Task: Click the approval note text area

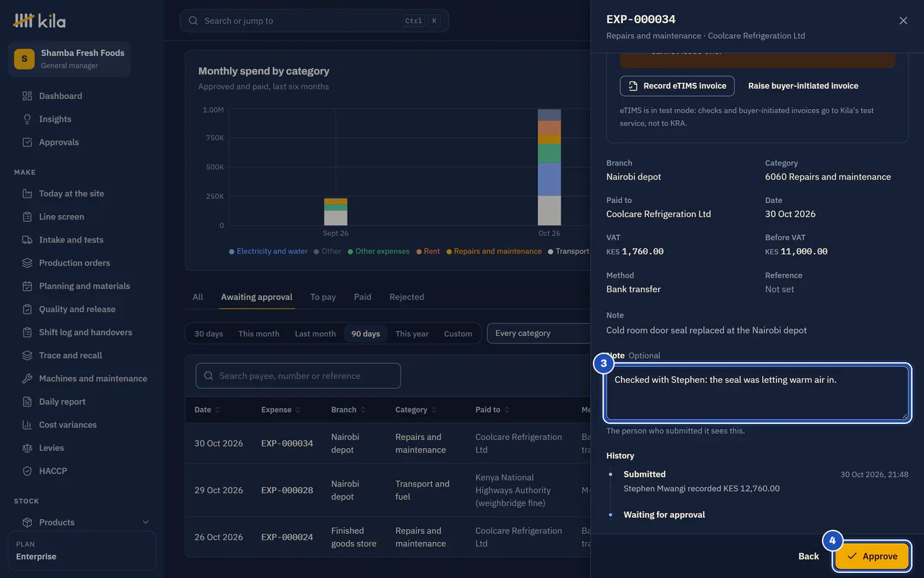Action: point(757,392)
